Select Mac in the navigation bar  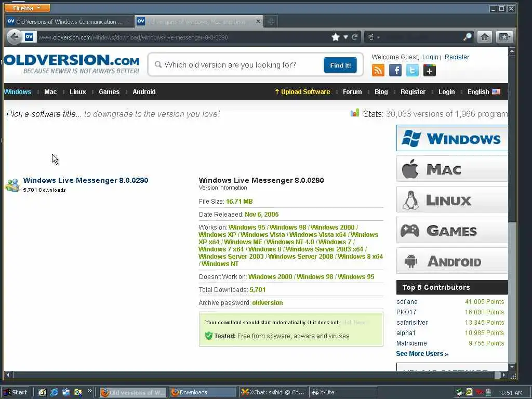coord(50,91)
